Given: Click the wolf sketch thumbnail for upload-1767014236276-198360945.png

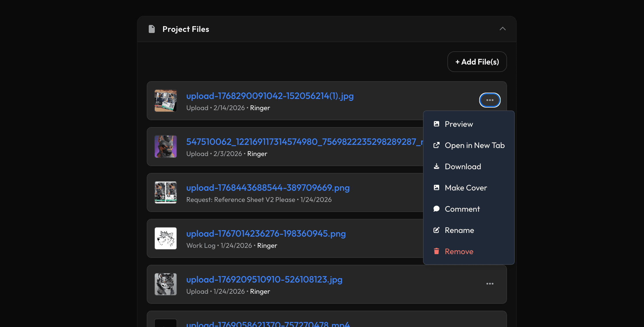Looking at the screenshot, I should click(165, 238).
